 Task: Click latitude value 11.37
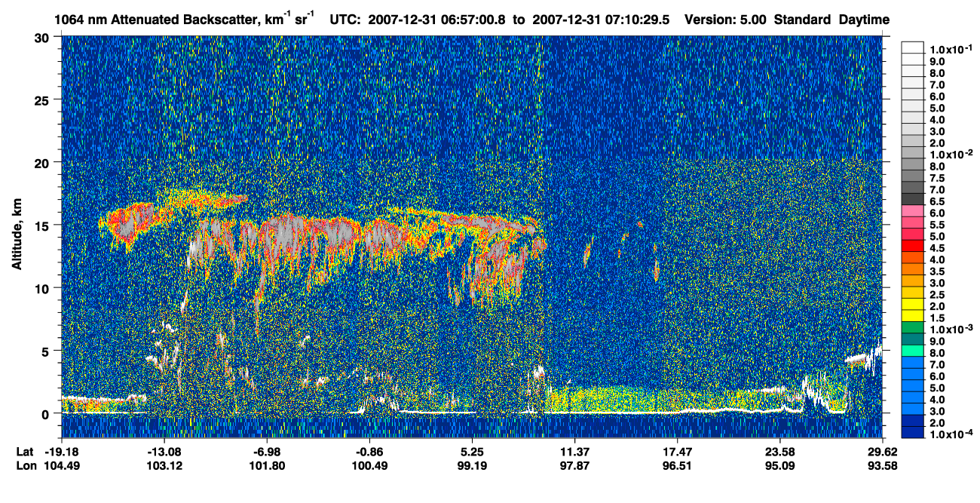click(x=574, y=452)
